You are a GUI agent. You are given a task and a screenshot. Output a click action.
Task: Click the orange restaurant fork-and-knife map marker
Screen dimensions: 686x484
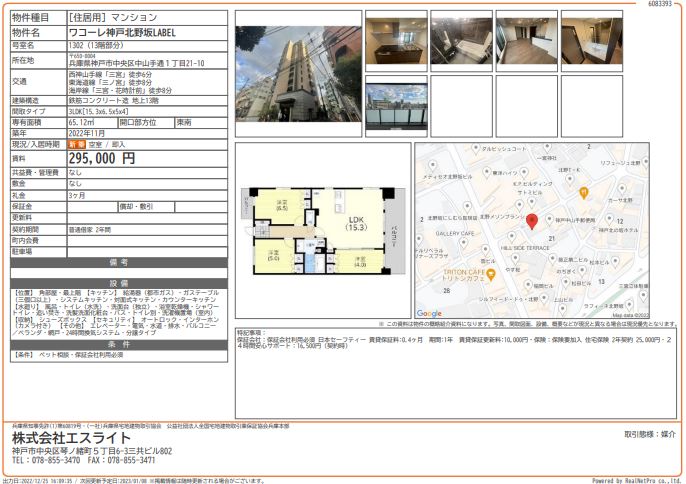583,193
